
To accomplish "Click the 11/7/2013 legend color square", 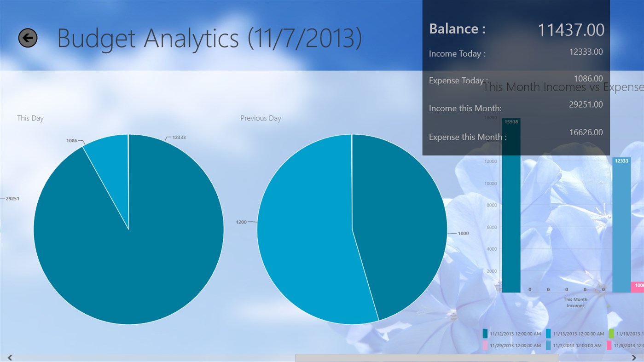I will click(x=548, y=345).
